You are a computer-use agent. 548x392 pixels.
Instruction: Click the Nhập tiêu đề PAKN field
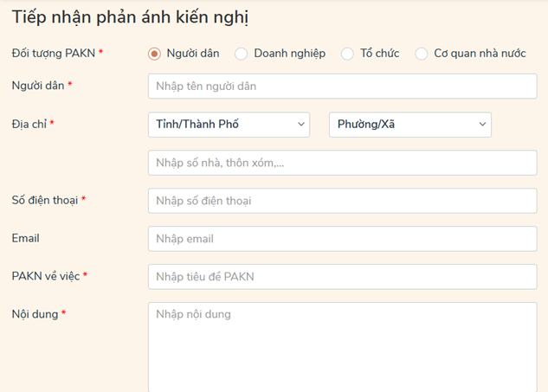[343, 277]
